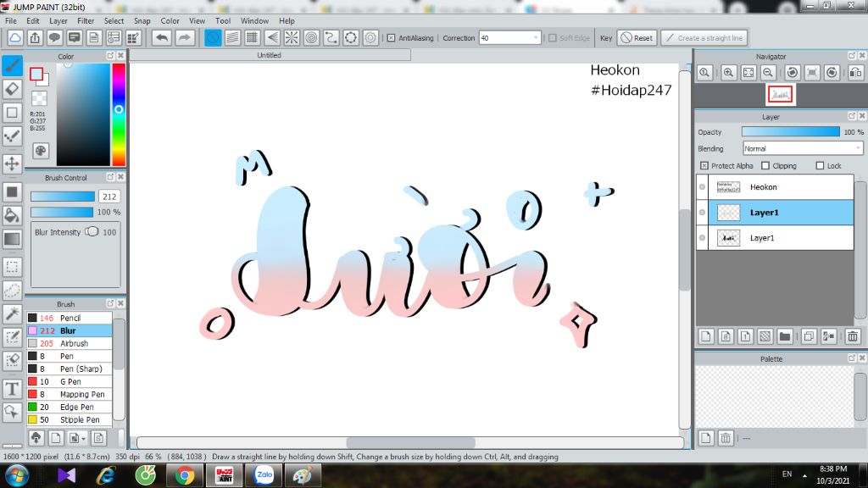
Task: Enable the radial snap icon
Action: (x=292, y=37)
